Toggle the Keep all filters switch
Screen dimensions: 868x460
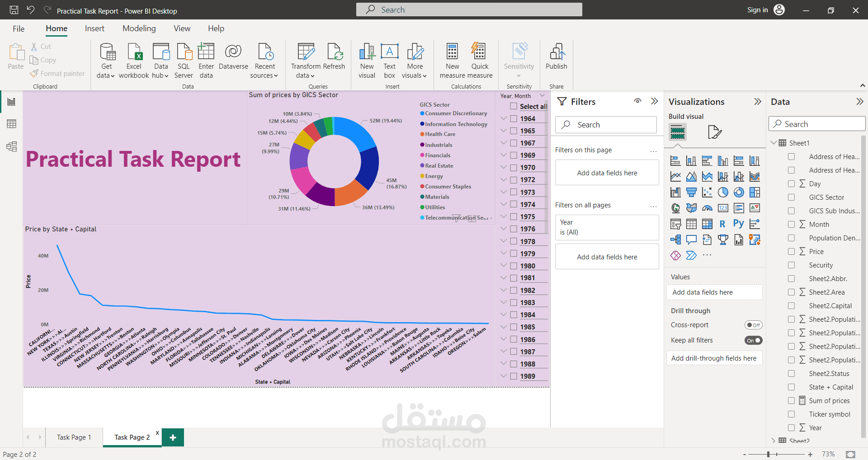[x=754, y=340]
